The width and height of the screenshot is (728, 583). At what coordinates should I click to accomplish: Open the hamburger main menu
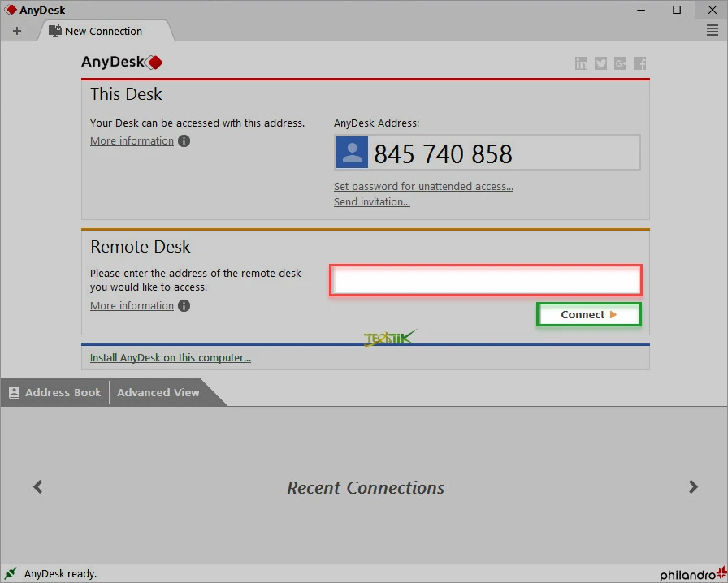click(713, 31)
